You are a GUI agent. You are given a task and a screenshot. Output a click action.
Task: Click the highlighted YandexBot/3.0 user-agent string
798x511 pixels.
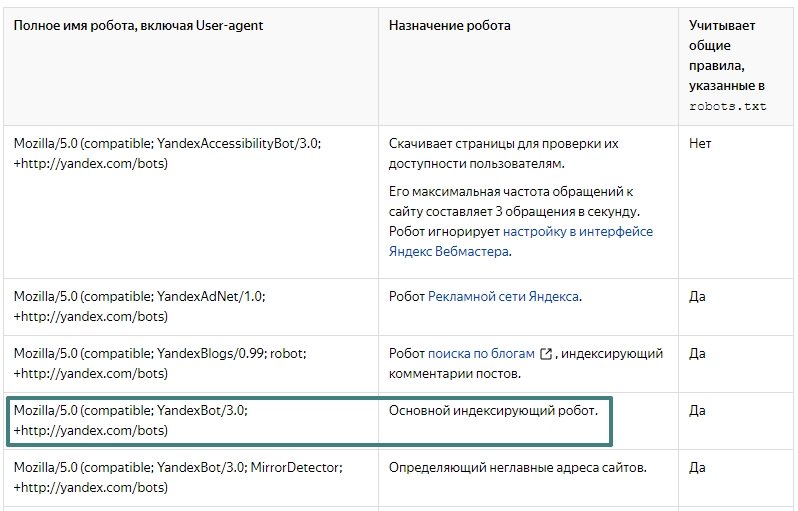pyautogui.click(x=130, y=420)
